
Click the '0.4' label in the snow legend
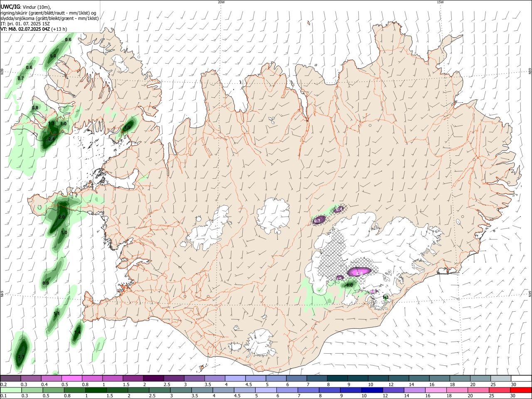[44, 384]
